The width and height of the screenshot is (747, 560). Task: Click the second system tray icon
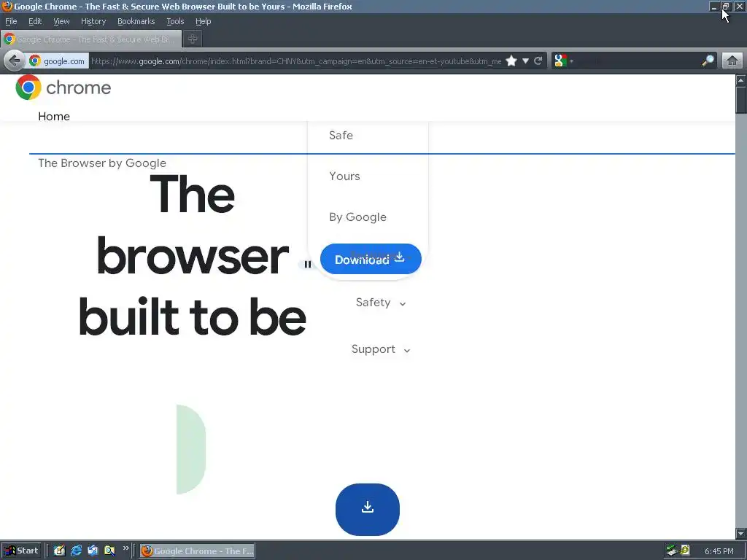tap(684, 551)
